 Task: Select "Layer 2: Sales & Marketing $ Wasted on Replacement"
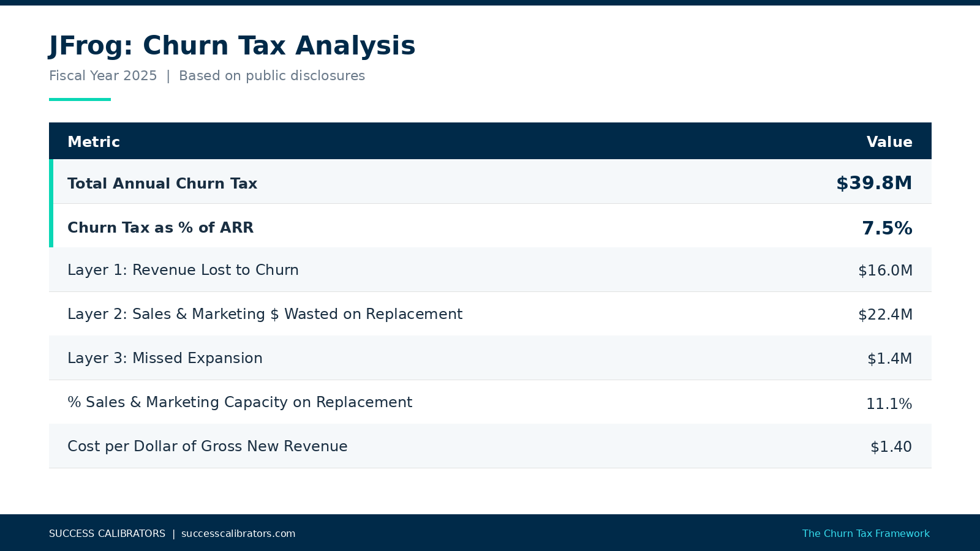coord(265,313)
